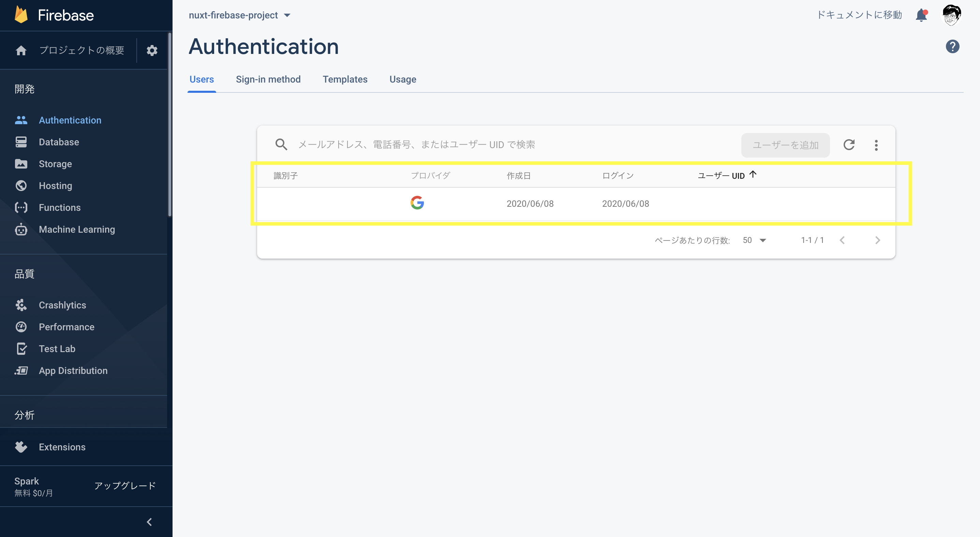The width and height of the screenshot is (980, 537).
Task: Open project settings gear icon
Action: click(x=152, y=50)
